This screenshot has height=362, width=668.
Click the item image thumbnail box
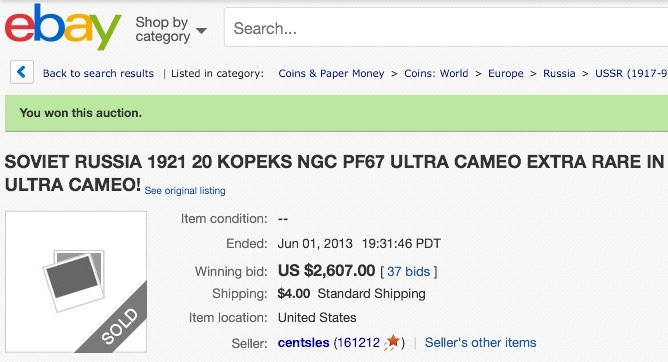tap(76, 282)
